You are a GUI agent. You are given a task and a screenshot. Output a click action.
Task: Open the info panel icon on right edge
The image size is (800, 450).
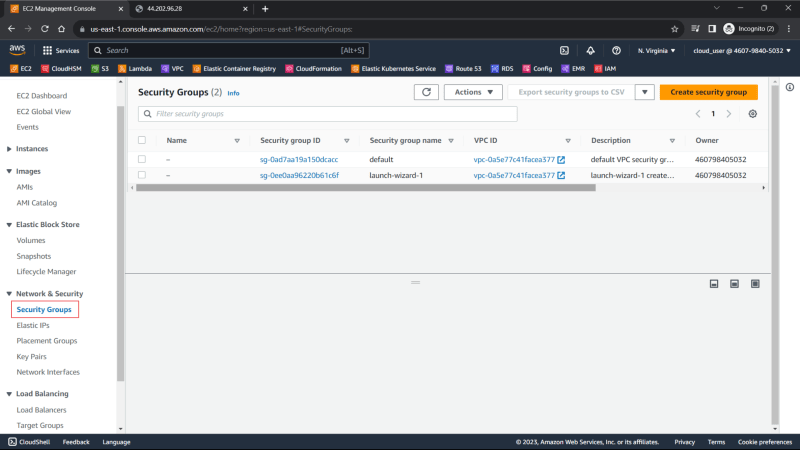[x=790, y=87]
